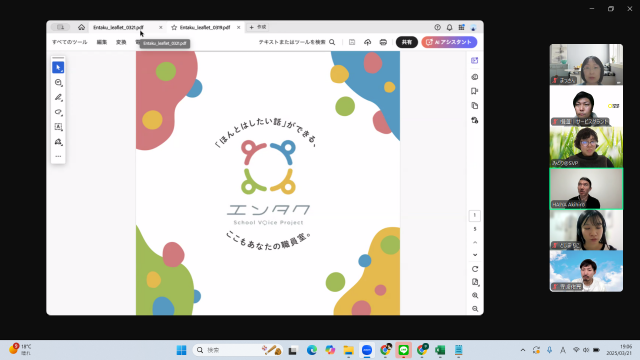The image size is (640, 360).
Task: Select top participant video thumbnail
Action: (586, 64)
